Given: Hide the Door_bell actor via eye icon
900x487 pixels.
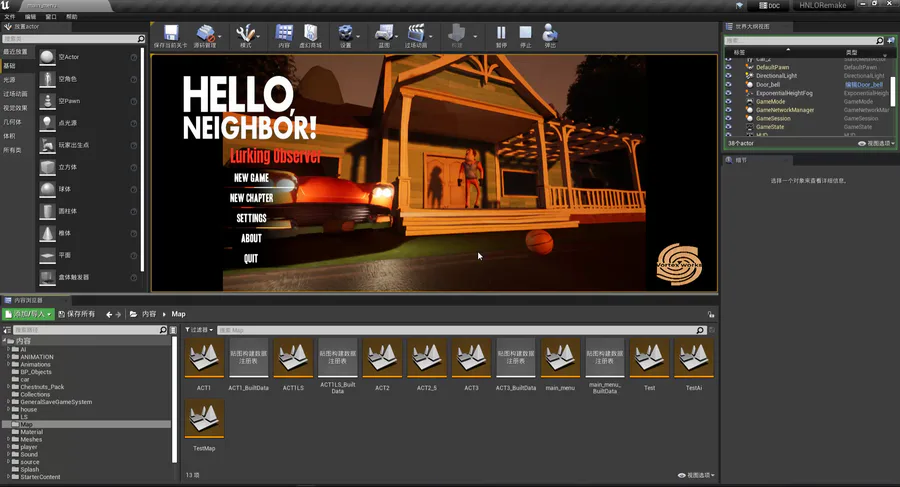Looking at the screenshot, I should 728,84.
